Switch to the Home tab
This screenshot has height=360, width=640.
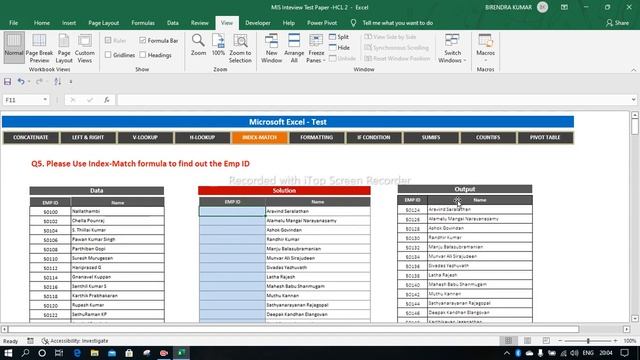click(42, 23)
